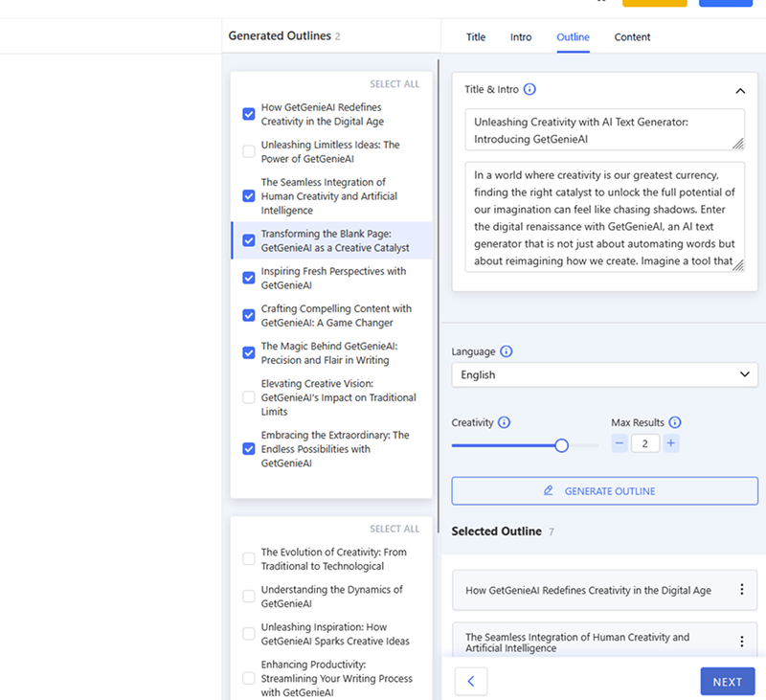
Task: Check 'Unleashing Limitless Ideas: The Power of GetGenieAI'
Action: (x=249, y=151)
